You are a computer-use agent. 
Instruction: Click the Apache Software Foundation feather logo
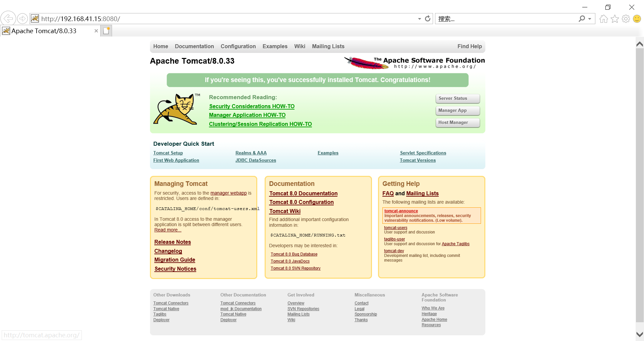(x=415, y=63)
